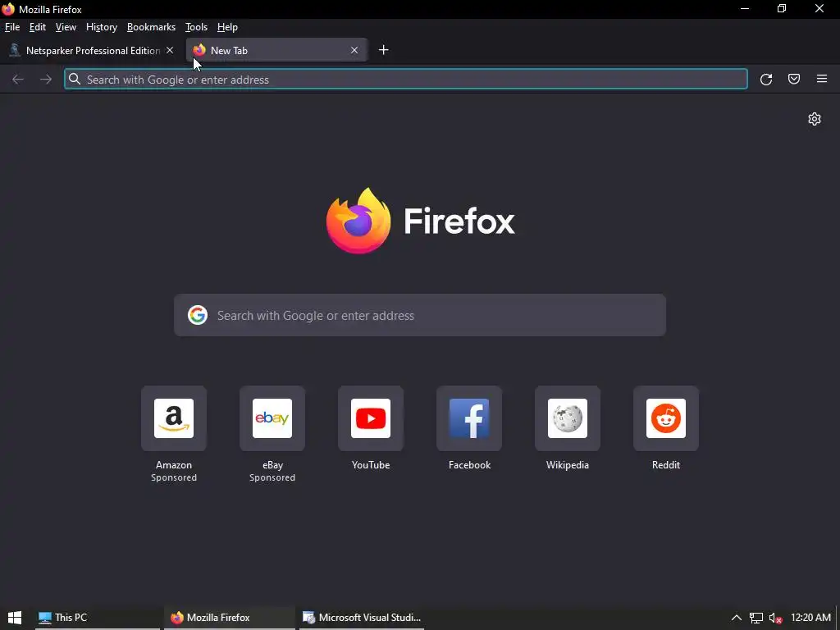Open the View menu
The width and height of the screenshot is (840, 630).
click(x=66, y=27)
